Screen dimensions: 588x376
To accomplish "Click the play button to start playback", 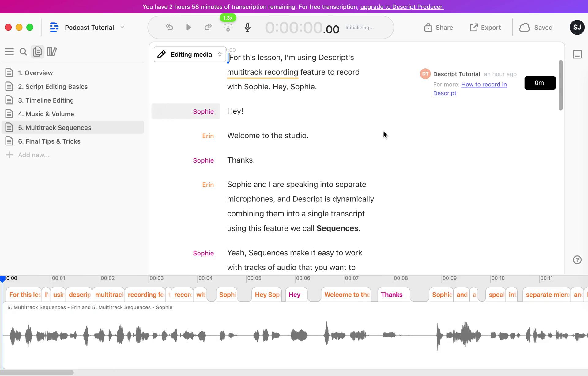I will point(189,28).
